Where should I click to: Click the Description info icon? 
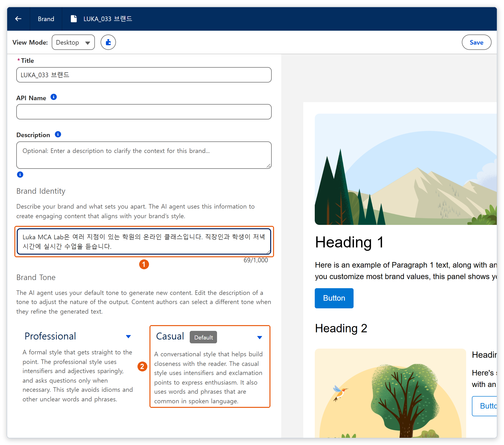tap(58, 134)
